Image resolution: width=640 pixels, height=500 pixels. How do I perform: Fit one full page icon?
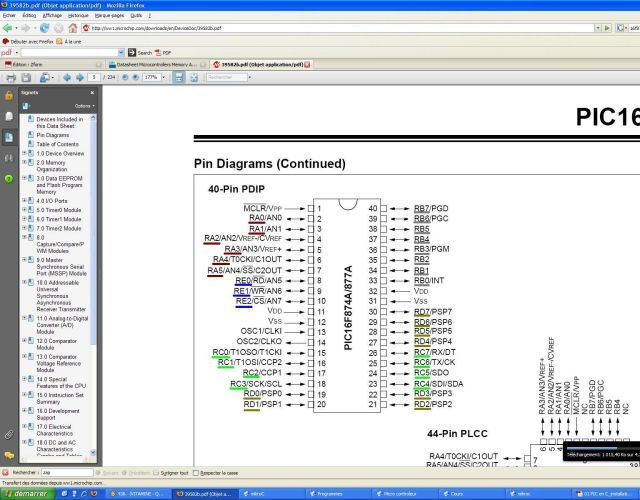(x=194, y=78)
